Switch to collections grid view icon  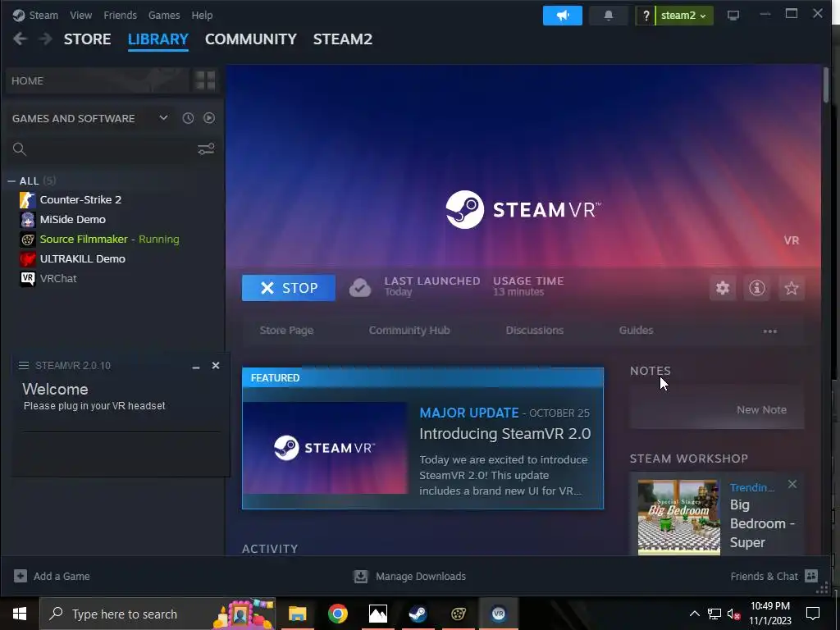[205, 80]
